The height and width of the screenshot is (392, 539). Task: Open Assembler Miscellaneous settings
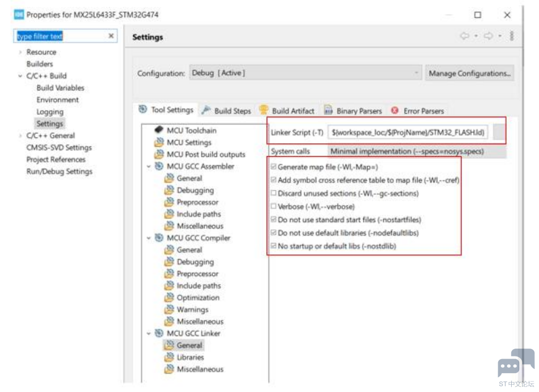coord(200,226)
